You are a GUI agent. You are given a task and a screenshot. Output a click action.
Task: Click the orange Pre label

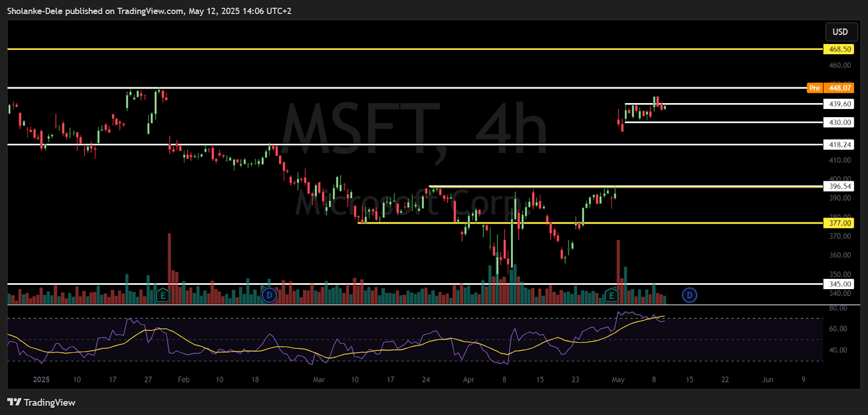click(814, 88)
